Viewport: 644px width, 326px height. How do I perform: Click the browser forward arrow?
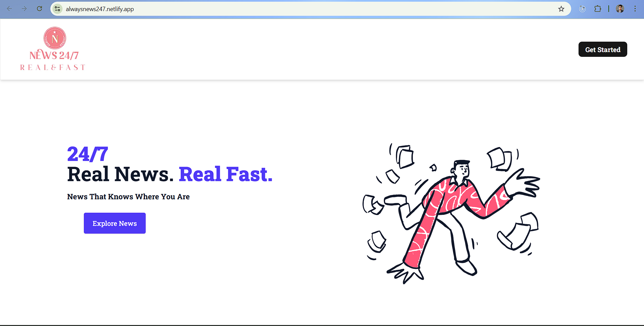click(24, 9)
